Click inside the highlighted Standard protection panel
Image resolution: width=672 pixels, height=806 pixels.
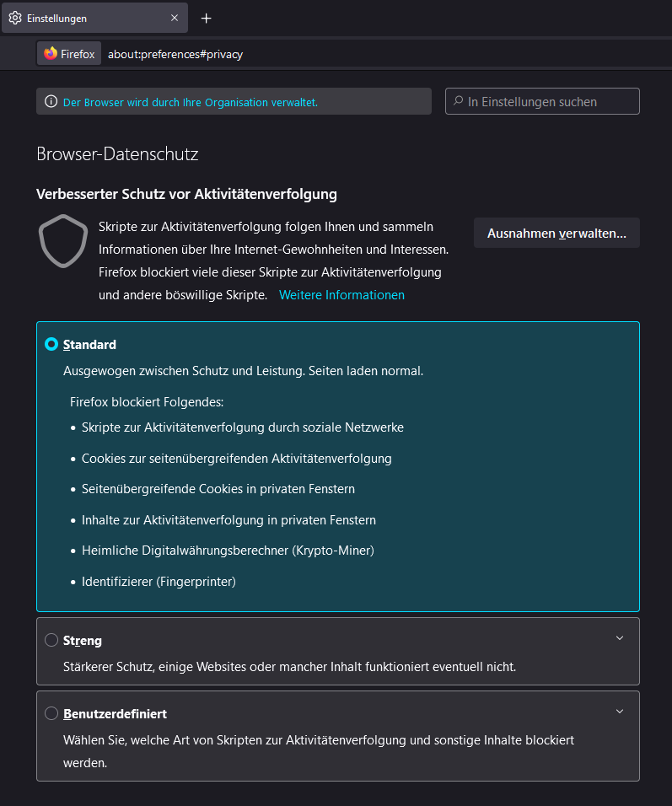(x=337, y=464)
